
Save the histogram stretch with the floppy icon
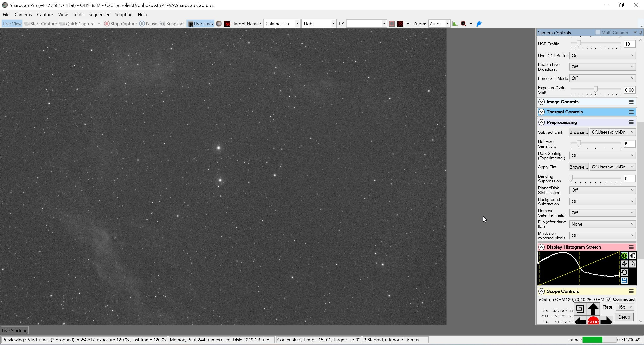624,281
